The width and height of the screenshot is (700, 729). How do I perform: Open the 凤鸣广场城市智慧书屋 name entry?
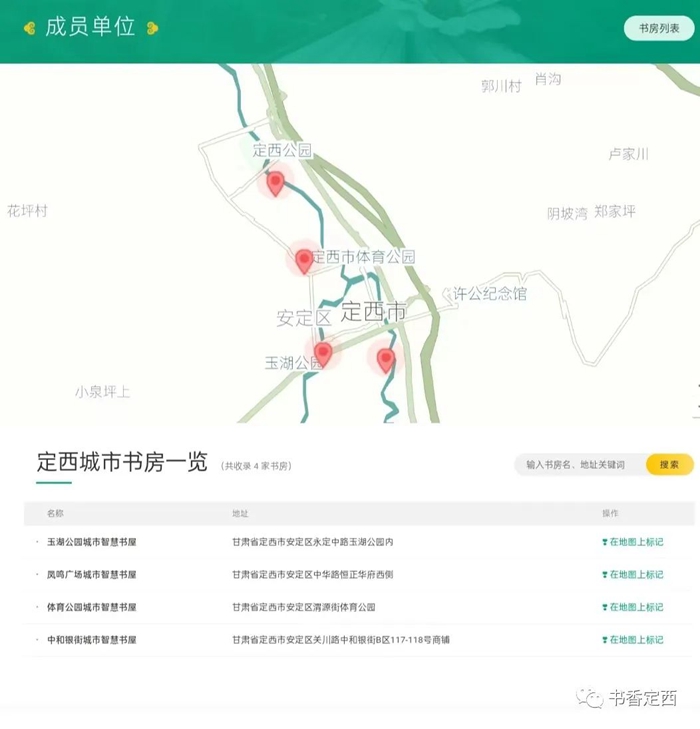click(91, 575)
